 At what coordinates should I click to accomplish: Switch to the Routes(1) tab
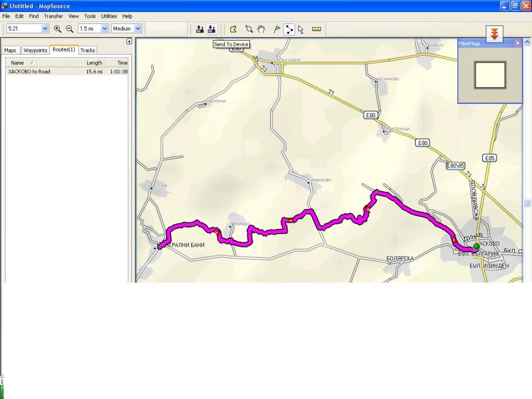(64, 49)
